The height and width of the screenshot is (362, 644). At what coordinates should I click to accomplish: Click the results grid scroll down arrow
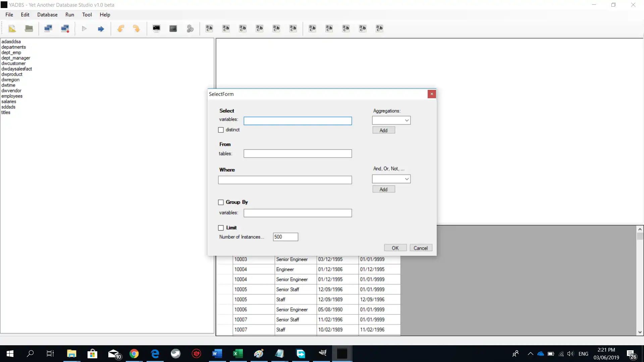pos(640,332)
